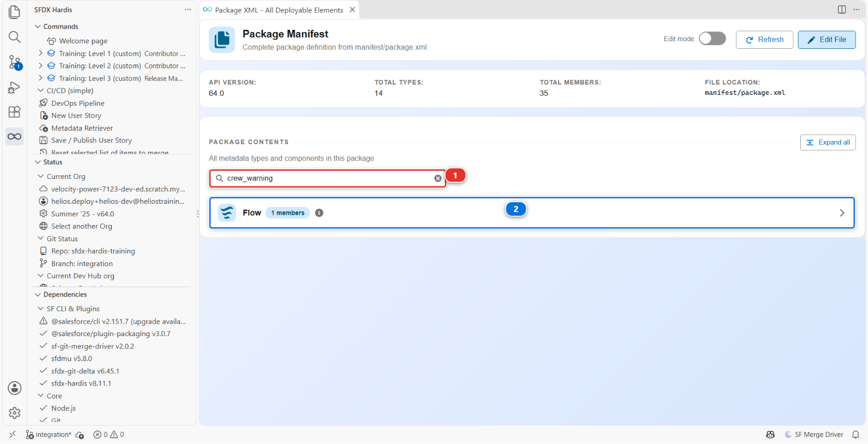The image size is (868, 444).
Task: Click the integration branch in status bar
Action: [x=49, y=435]
